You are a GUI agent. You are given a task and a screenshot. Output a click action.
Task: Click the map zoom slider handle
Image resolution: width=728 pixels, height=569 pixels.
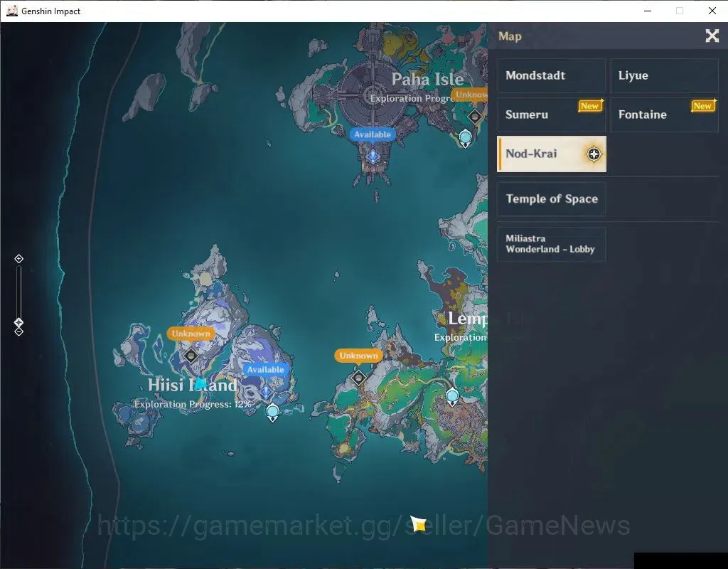(18, 322)
